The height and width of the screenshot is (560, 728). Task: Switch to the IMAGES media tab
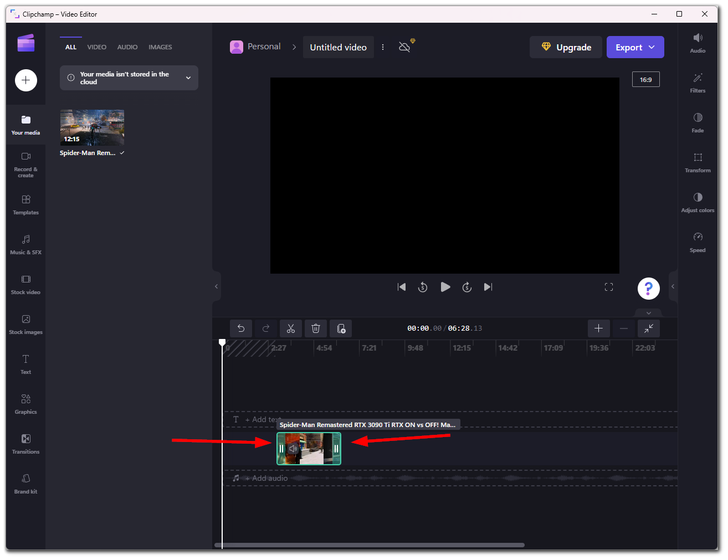click(160, 47)
